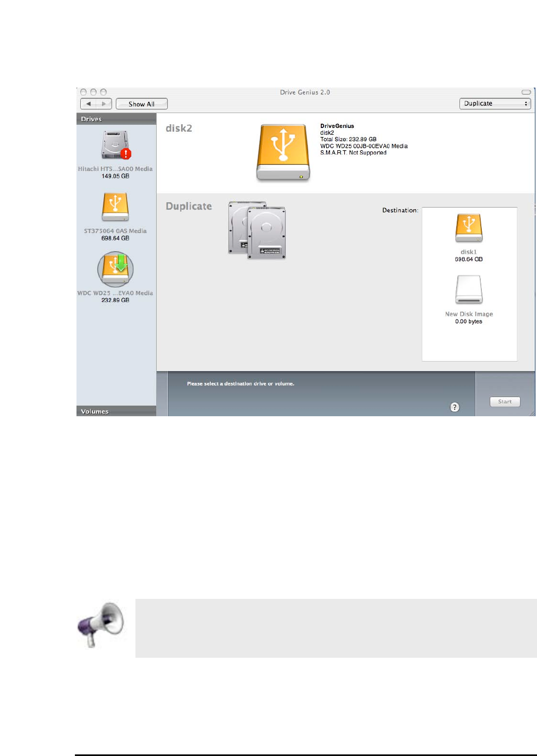The image size is (537, 756).
Task: Click the '0.00 bytes' label
Action: click(x=468, y=322)
